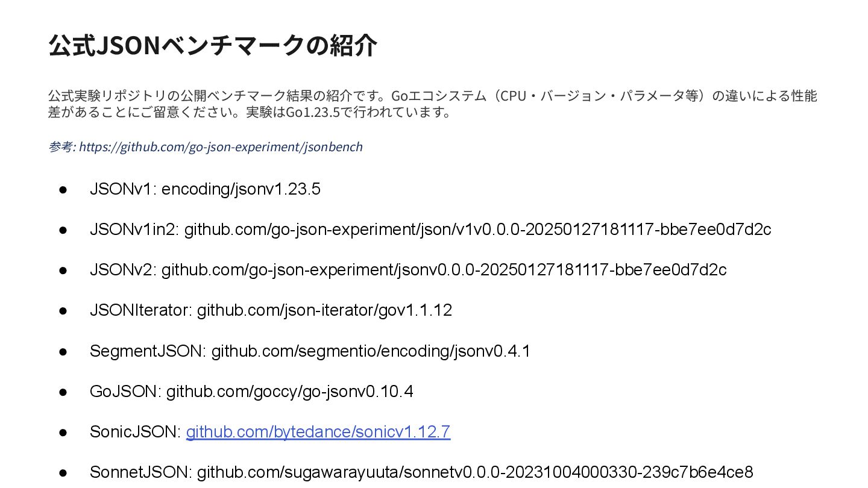This screenshot has height=488, width=868.
Task: Click the bullet dot beside SonicJSON
Action: coord(63,432)
